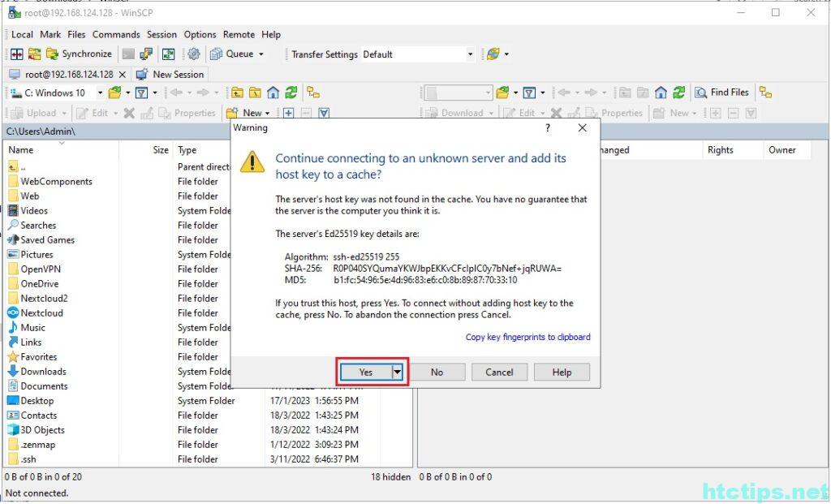Toggle the local directory tree icon
Viewport: 831px width, 504px height.
click(313, 93)
